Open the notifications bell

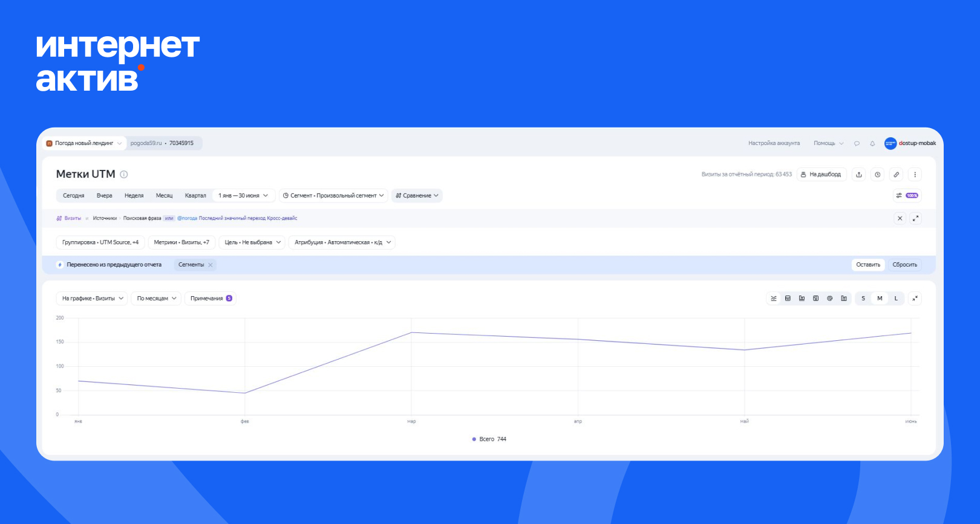(872, 143)
